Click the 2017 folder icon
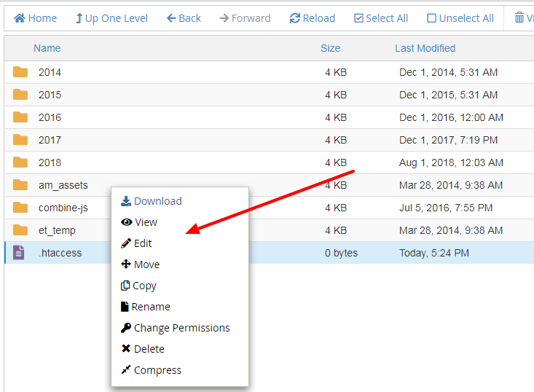The height and width of the screenshot is (392, 534). pyautogui.click(x=20, y=140)
